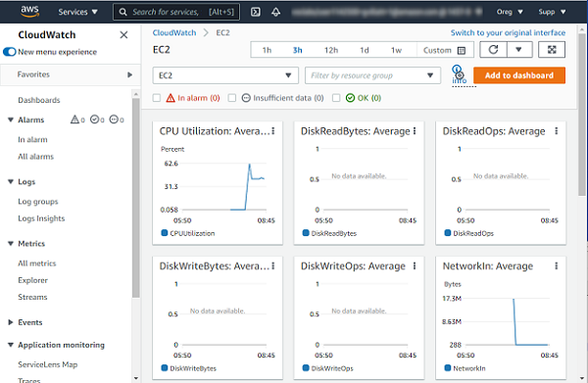Open Logs Insights in sidebar
Viewport: 588px width, 383px height.
[41, 218]
